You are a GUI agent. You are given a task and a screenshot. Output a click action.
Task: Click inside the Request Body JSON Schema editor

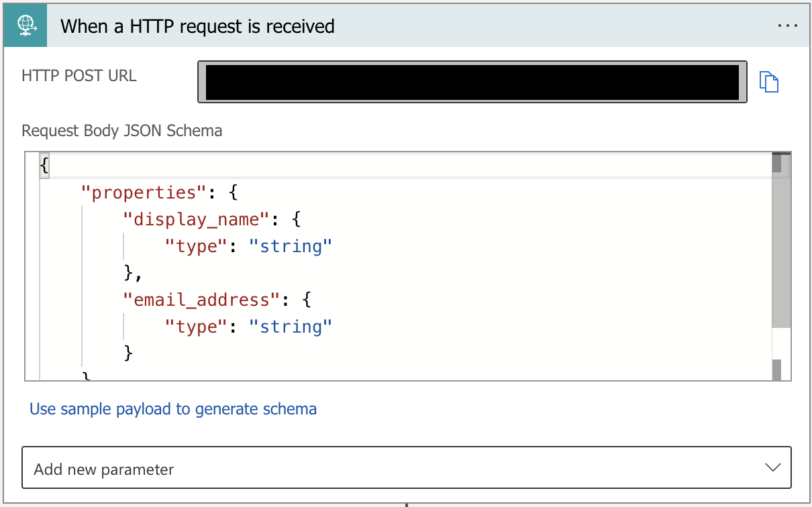tap(403, 268)
